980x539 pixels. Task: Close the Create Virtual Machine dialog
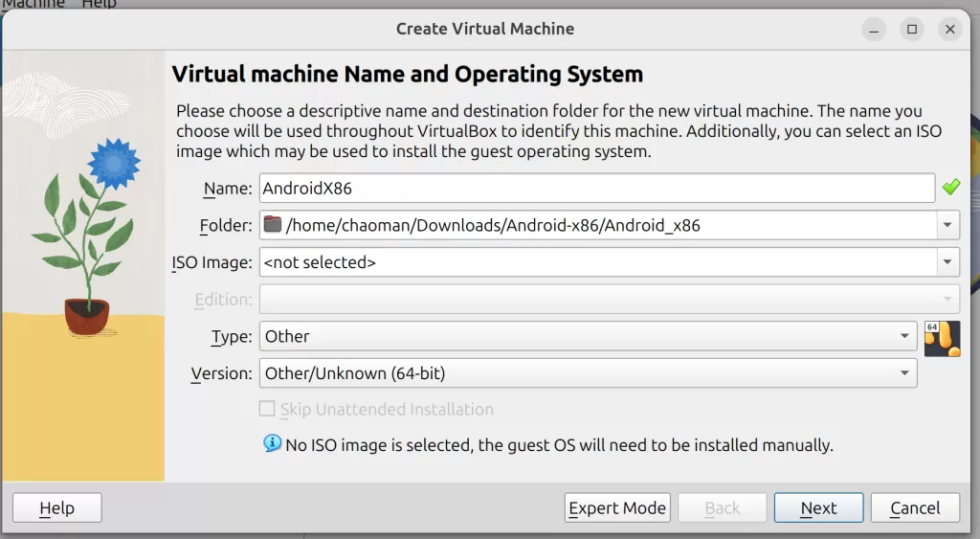coord(949,30)
